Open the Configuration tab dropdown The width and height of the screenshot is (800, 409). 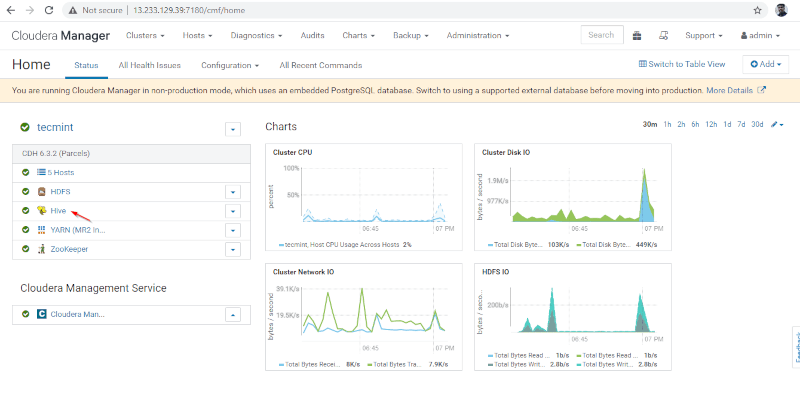click(x=230, y=65)
